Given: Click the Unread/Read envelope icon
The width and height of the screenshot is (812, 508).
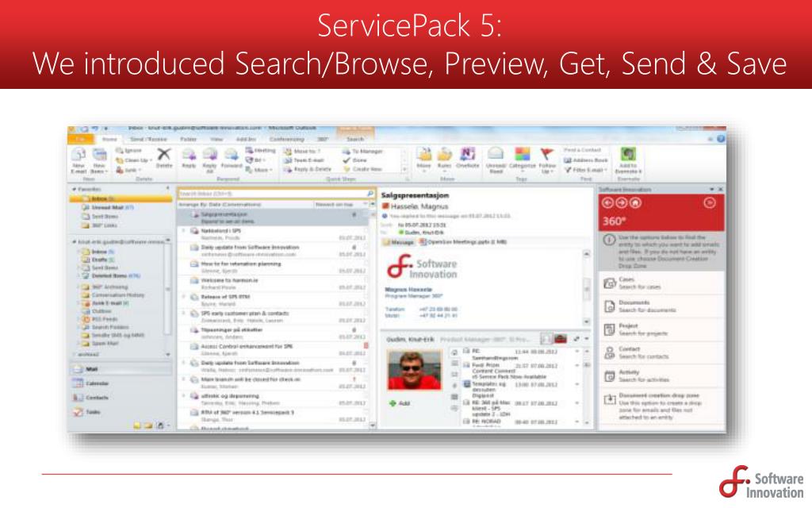Looking at the screenshot, I should click(x=496, y=154).
